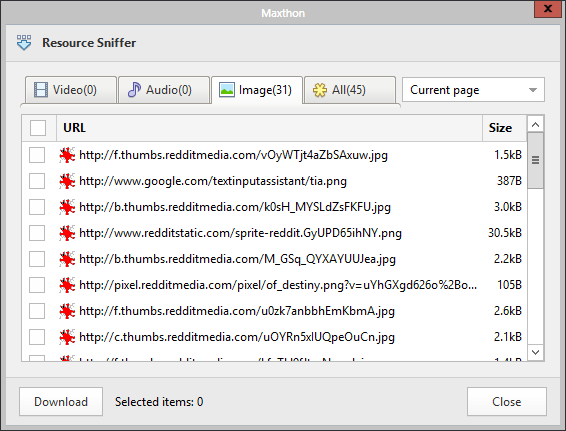The image size is (566, 431).
Task: Tick the checkbox for vOyWTjt4aZbSAxuw.jpg
Action: (x=37, y=155)
